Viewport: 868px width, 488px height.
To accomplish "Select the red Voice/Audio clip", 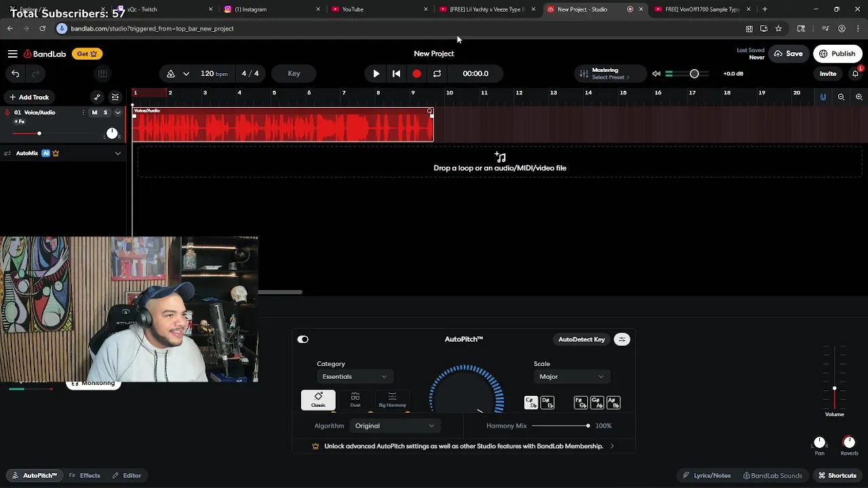I will 283,125.
